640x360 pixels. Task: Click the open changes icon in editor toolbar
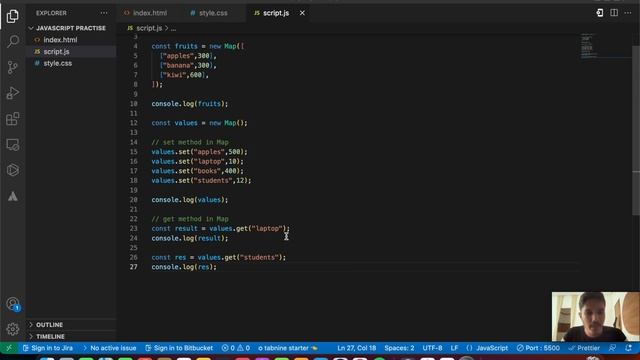click(x=600, y=13)
